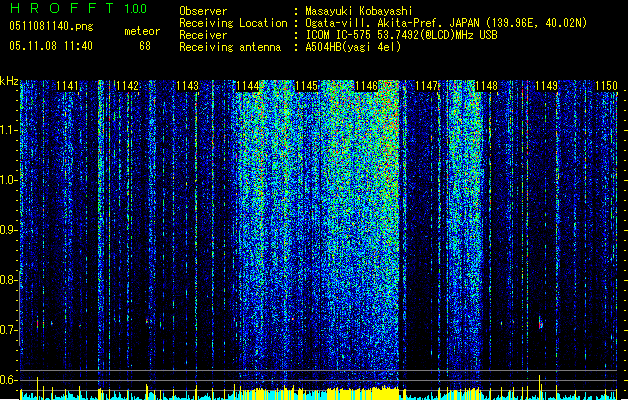The width and height of the screenshot is (629, 400).
Task: Click the Receiving antenna label
Action: [x=230, y=47]
